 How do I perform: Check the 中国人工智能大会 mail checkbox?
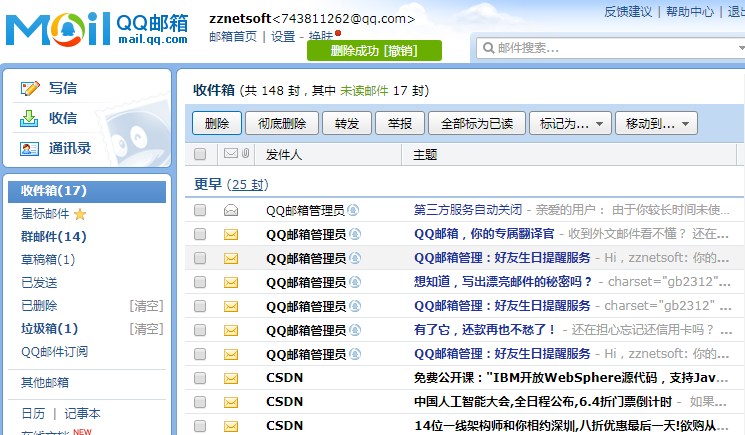[x=200, y=403]
